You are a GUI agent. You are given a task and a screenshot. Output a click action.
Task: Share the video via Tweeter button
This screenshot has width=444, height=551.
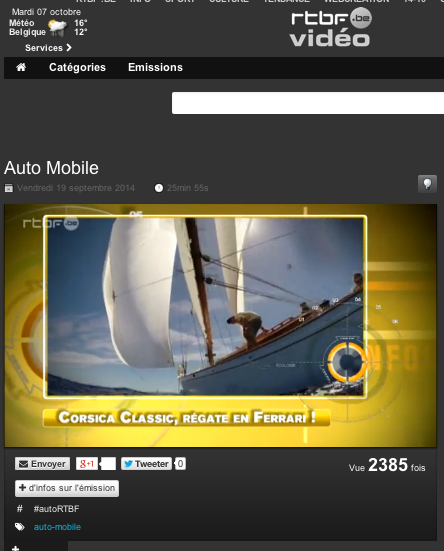pyautogui.click(x=146, y=464)
